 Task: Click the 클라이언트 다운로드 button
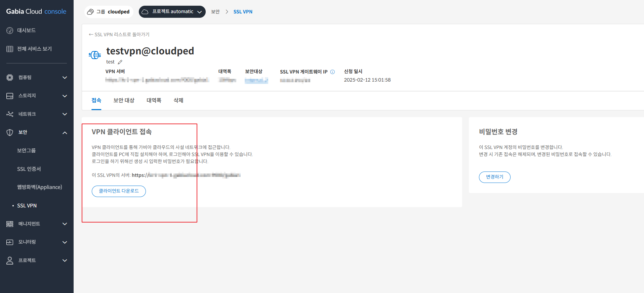(119, 191)
